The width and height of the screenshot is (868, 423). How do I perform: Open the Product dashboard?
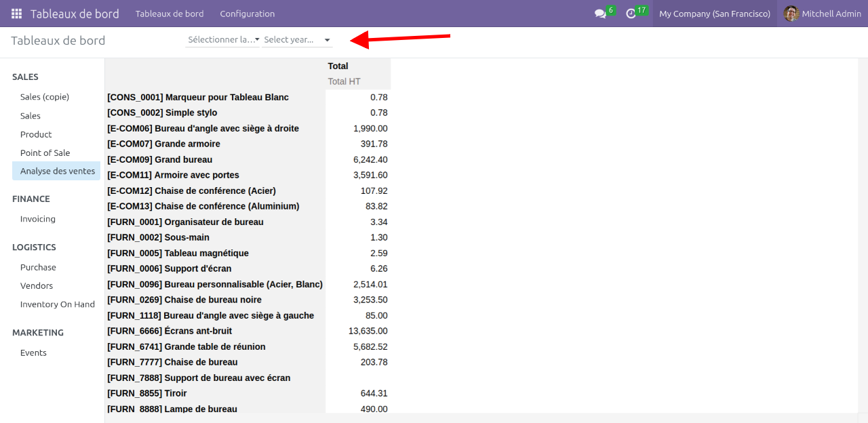pyautogui.click(x=36, y=134)
